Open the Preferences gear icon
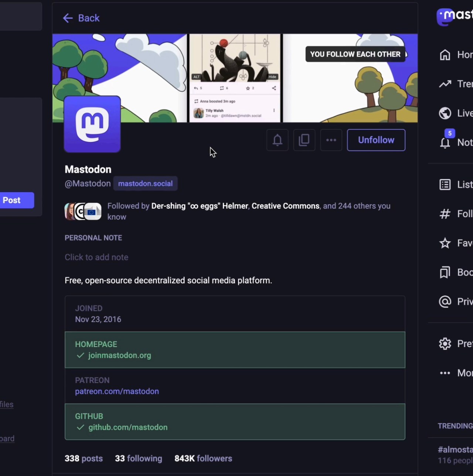This screenshot has height=476, width=473. coord(445,344)
